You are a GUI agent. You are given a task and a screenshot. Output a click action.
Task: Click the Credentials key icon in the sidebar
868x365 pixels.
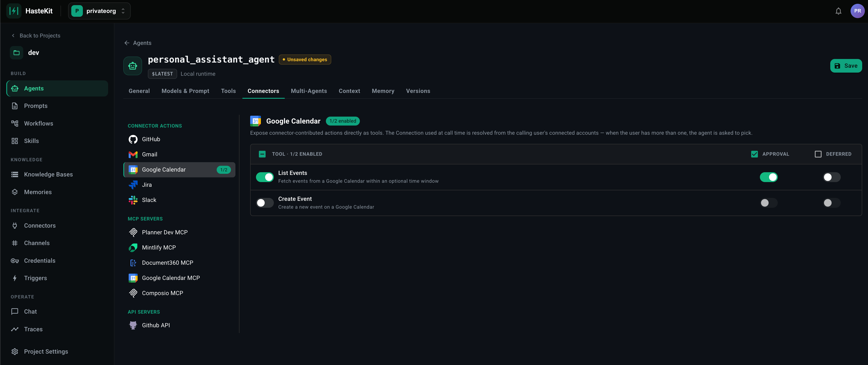[x=15, y=260]
